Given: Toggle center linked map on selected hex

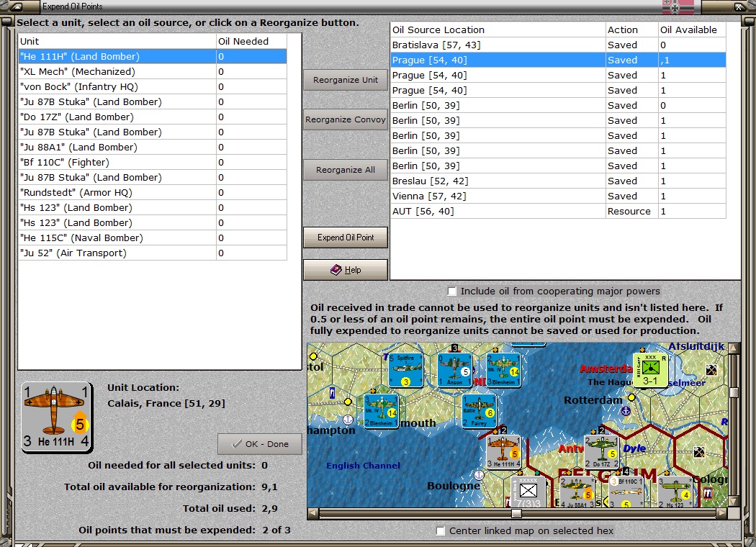Looking at the screenshot, I should 441,531.
